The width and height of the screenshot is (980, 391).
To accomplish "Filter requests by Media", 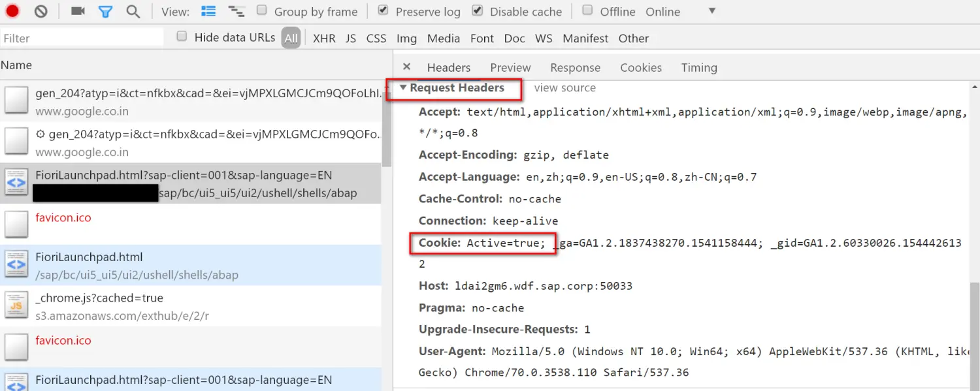I will coord(444,39).
